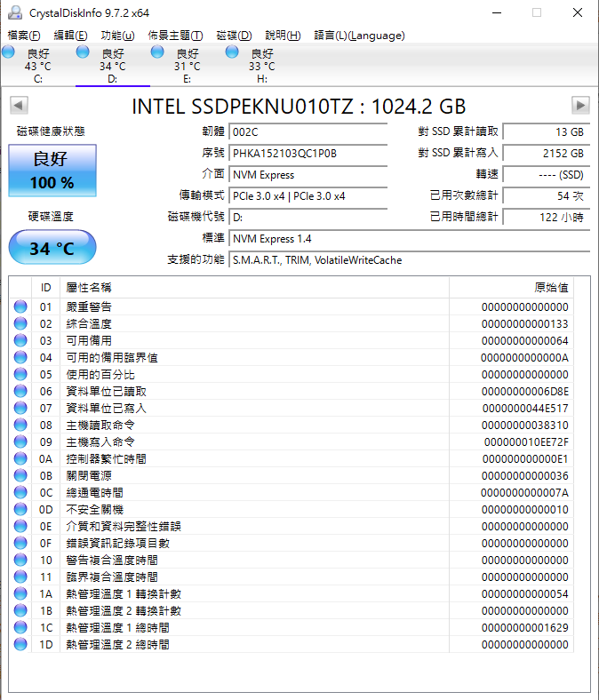Click the standard field NVM Express 1.4

point(409,239)
